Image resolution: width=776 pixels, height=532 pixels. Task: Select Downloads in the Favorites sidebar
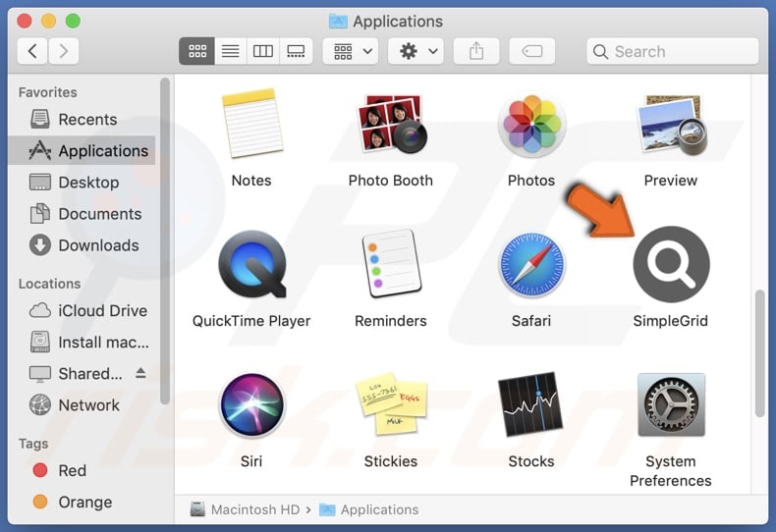(98, 245)
